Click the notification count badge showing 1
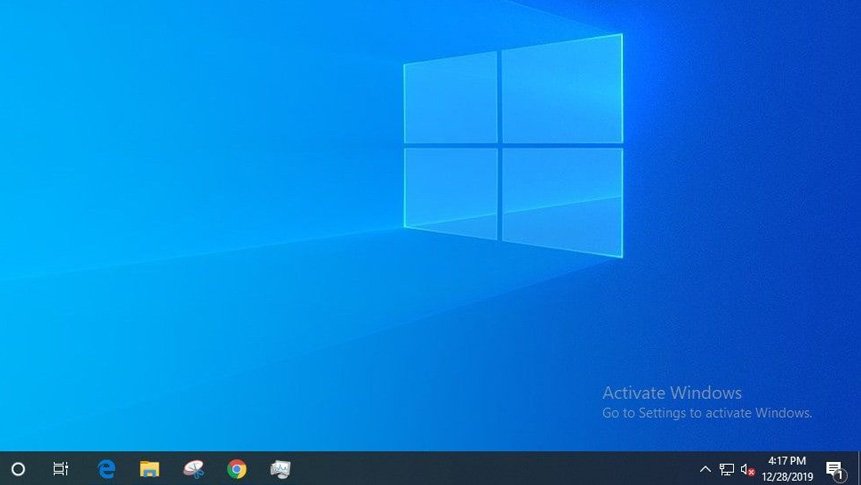The image size is (861, 485). [x=838, y=474]
